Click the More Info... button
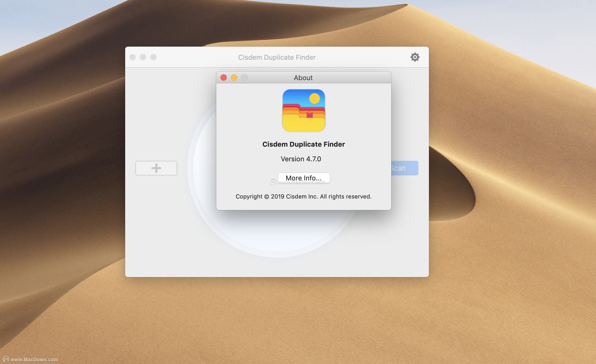This screenshot has width=596, height=364. tap(304, 178)
